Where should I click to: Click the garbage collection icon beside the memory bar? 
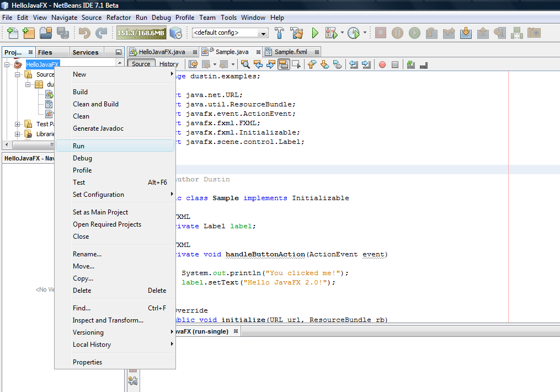coord(175,33)
